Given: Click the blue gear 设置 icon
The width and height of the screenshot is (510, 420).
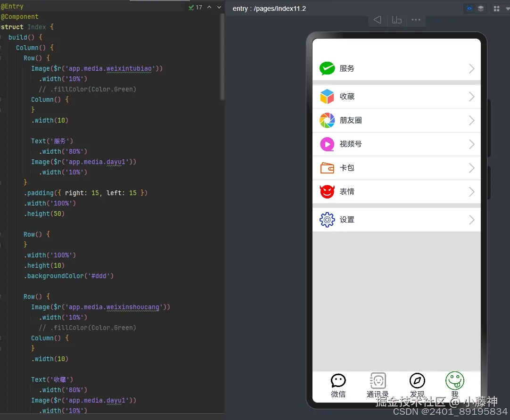Looking at the screenshot, I should (x=327, y=220).
